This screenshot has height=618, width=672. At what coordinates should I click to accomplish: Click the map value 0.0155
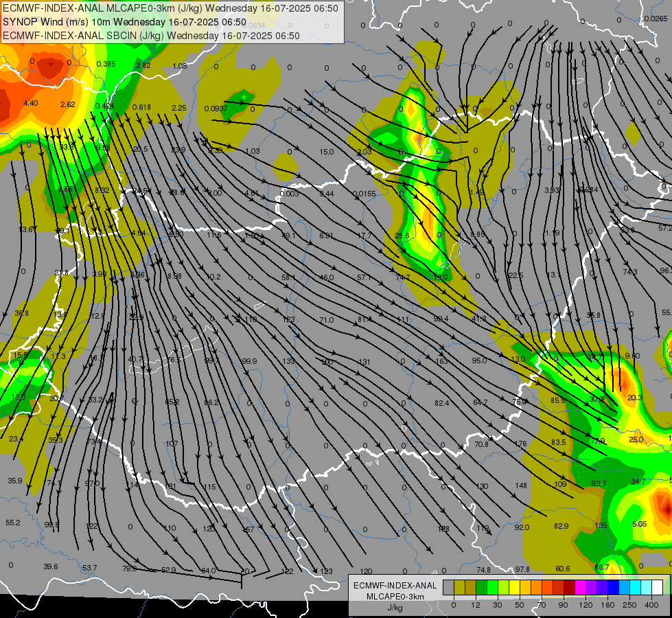click(x=364, y=194)
